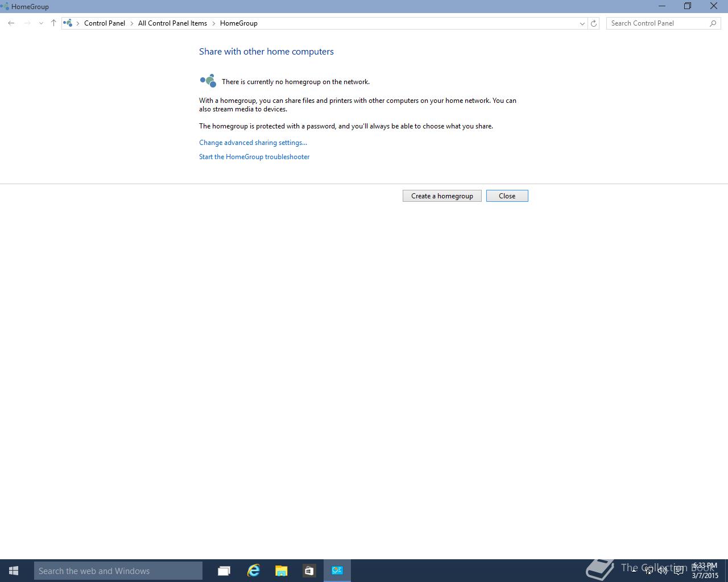Restore down the HomeGroup window
The image size is (728, 582).
[688, 6]
